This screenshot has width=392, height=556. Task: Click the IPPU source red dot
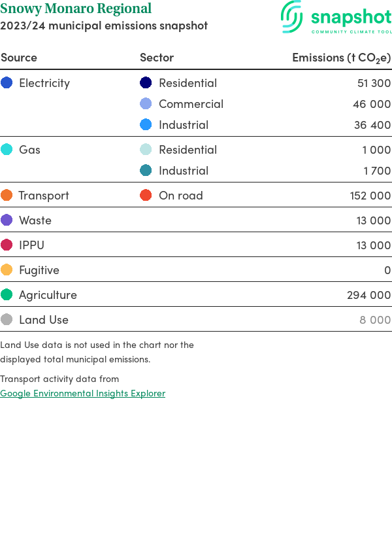7,245
